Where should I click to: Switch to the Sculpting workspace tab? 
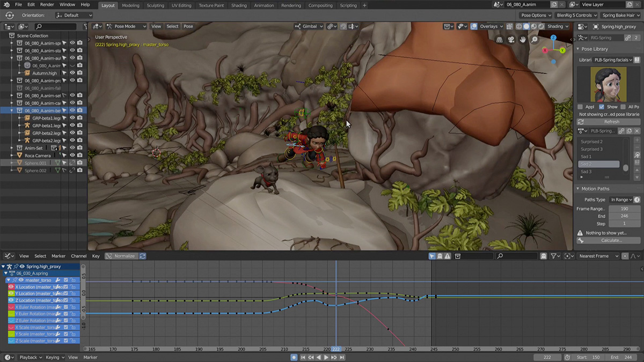pyautogui.click(x=155, y=5)
